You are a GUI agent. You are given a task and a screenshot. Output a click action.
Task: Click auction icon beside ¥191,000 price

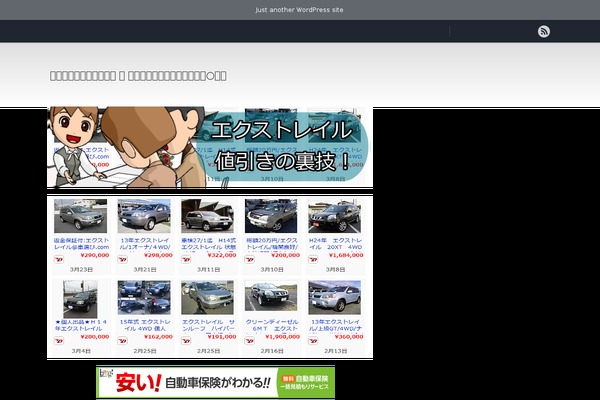(x=186, y=341)
